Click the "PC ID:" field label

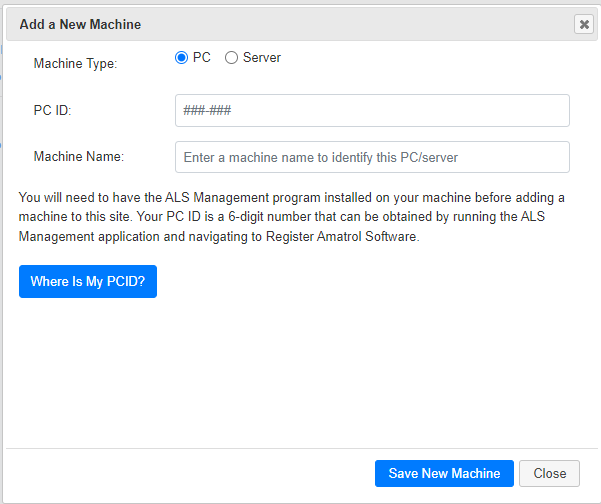click(53, 110)
